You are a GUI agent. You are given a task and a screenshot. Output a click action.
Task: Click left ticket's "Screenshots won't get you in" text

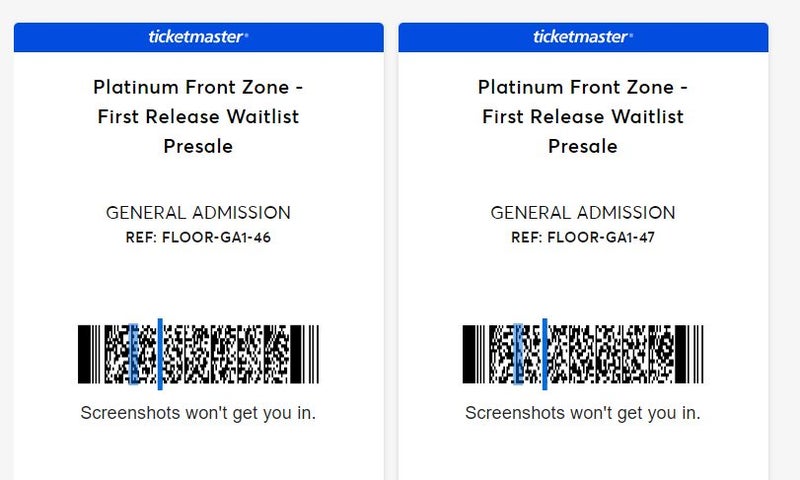tap(198, 413)
